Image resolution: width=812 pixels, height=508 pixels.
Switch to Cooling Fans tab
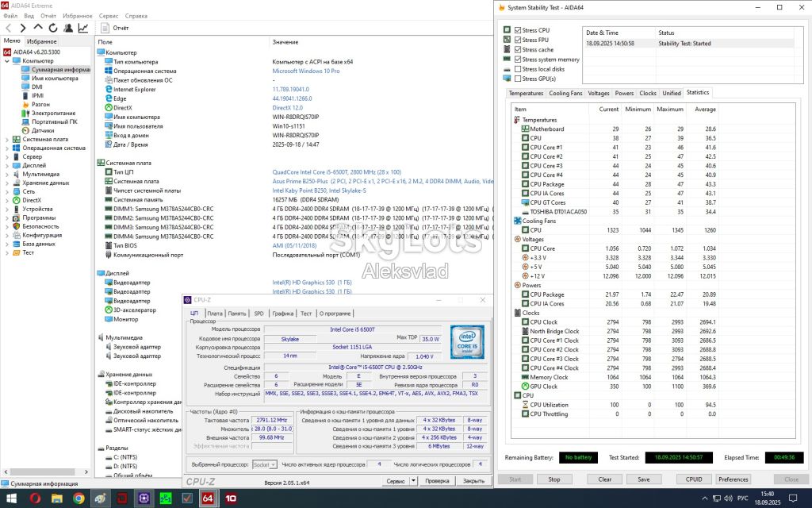click(565, 94)
